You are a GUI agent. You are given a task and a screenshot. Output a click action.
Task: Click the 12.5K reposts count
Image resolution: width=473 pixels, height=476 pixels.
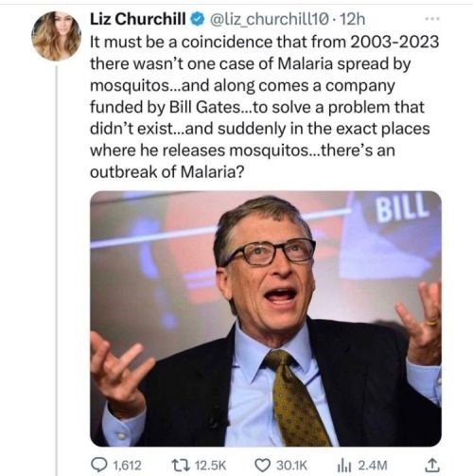(x=210, y=466)
